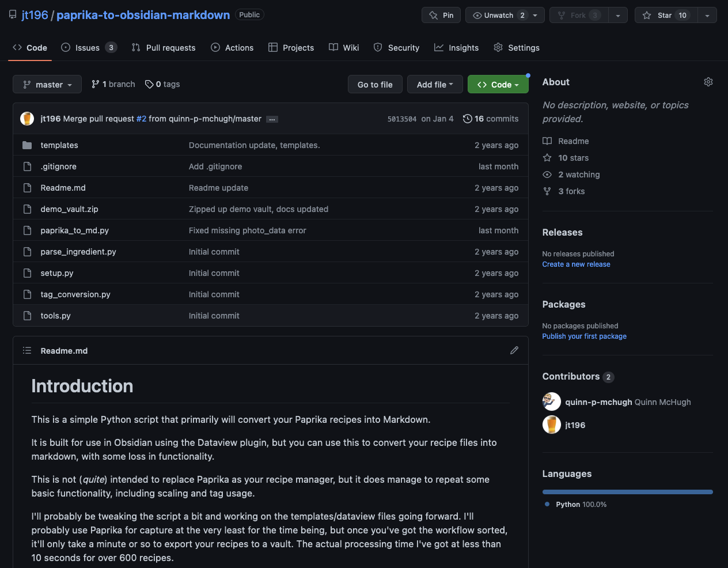
Task: Click the repository book icon beside jt196
Action: [13, 15]
